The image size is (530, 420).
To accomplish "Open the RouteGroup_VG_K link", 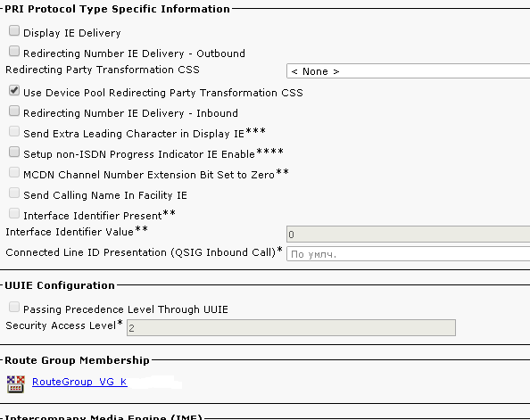I will pos(79,382).
